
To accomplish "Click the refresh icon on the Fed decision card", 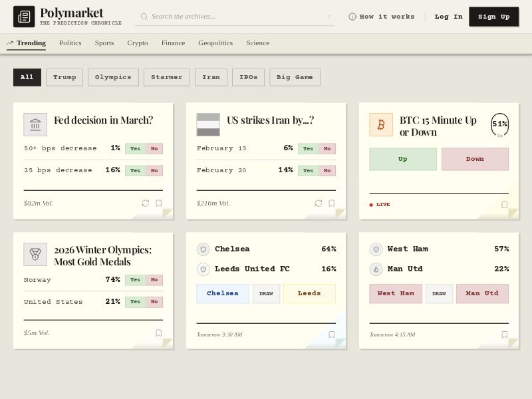I will point(145,203).
